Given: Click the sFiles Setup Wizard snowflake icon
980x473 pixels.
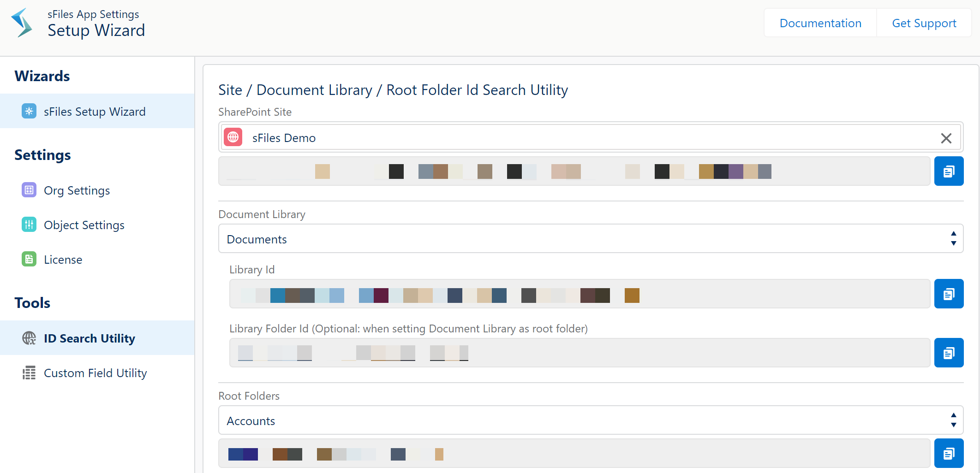Looking at the screenshot, I should tap(29, 111).
